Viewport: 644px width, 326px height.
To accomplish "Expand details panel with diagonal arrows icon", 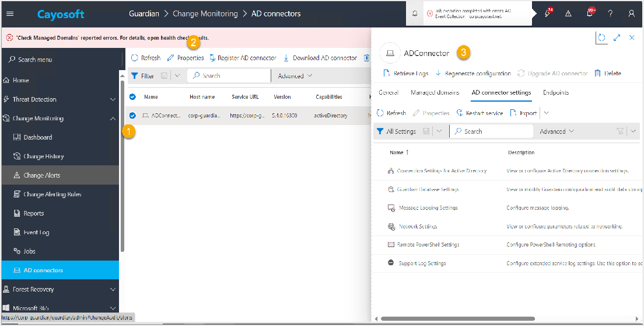I will pos(617,38).
